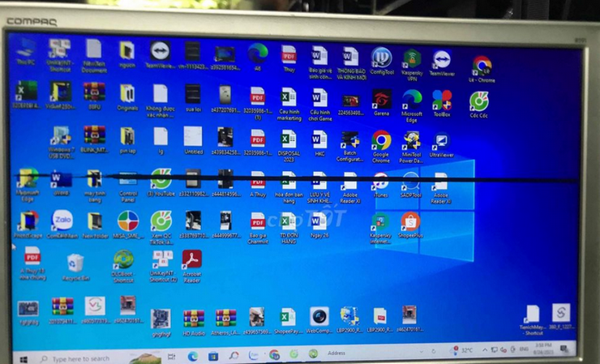
Task: Open the PhotoScape desktop icon
Action: click(28, 225)
